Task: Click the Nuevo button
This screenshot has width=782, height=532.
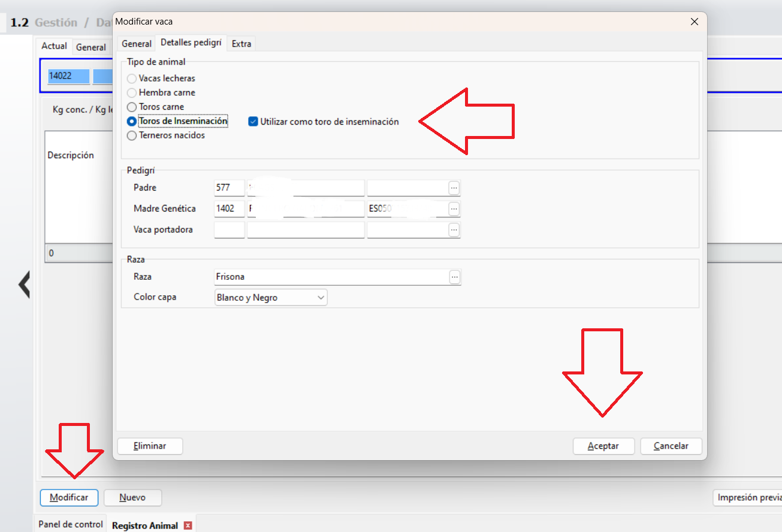Action: 132,497
